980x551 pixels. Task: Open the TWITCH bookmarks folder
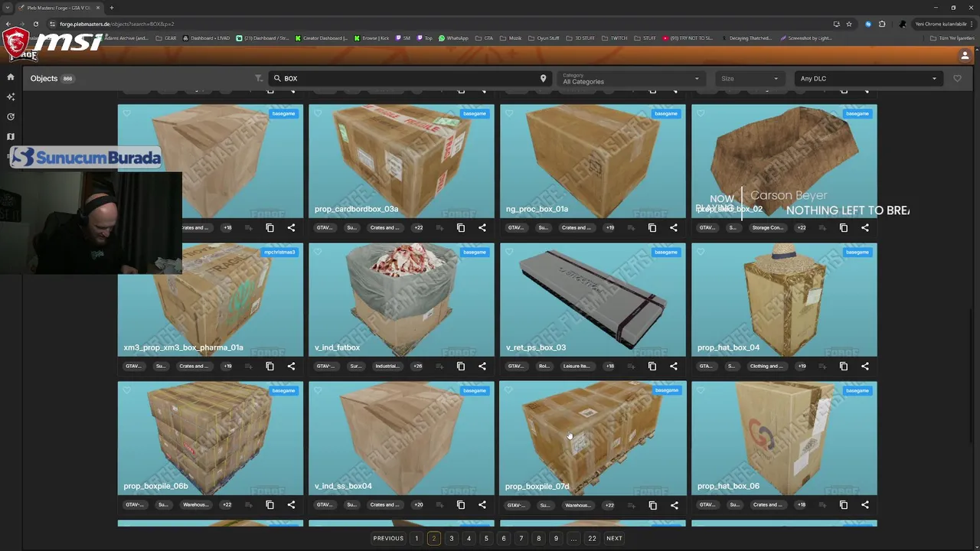tap(615, 37)
